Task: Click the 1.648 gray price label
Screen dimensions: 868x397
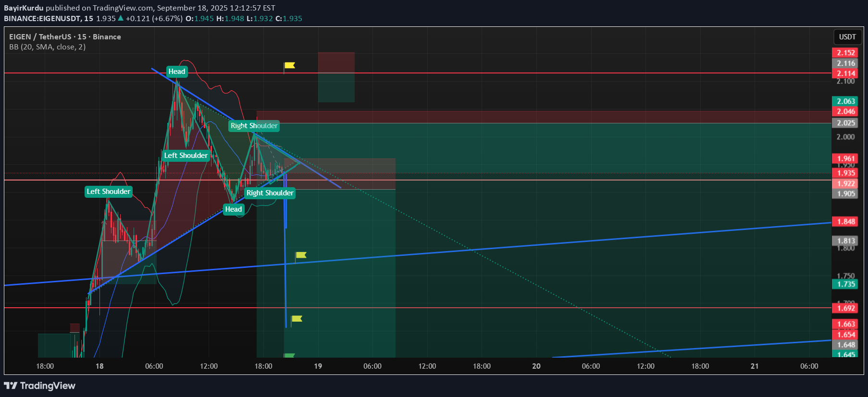Action: click(845, 345)
